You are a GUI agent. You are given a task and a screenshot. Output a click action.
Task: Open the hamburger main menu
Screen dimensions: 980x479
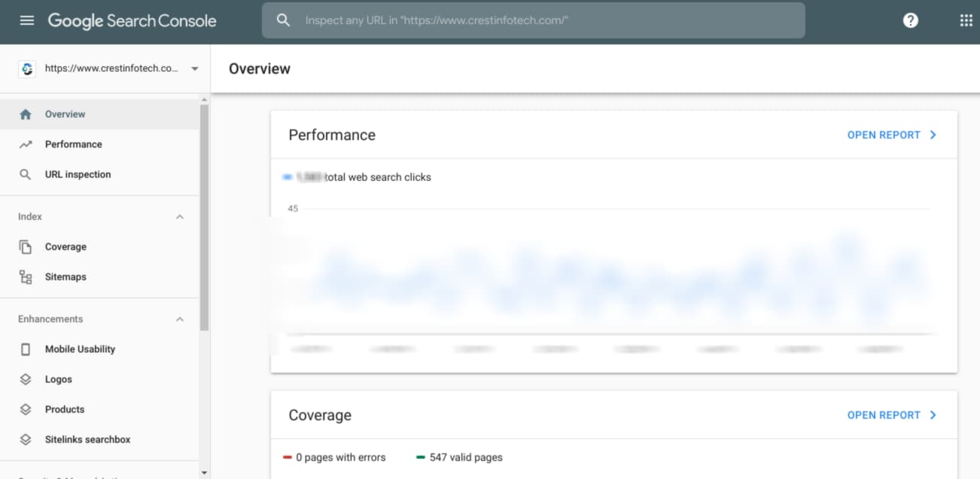tap(27, 20)
